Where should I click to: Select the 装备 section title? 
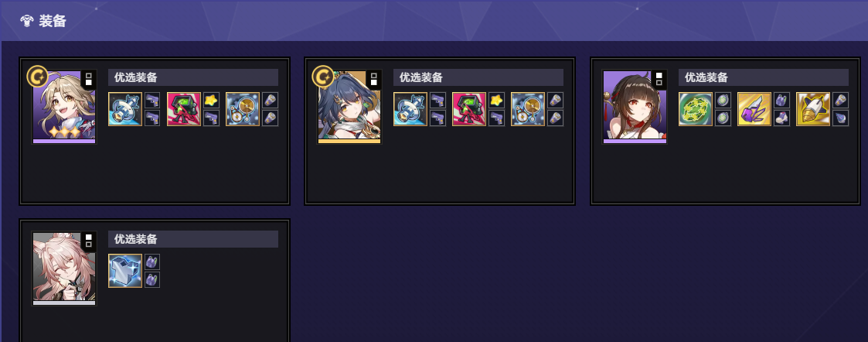pos(53,21)
